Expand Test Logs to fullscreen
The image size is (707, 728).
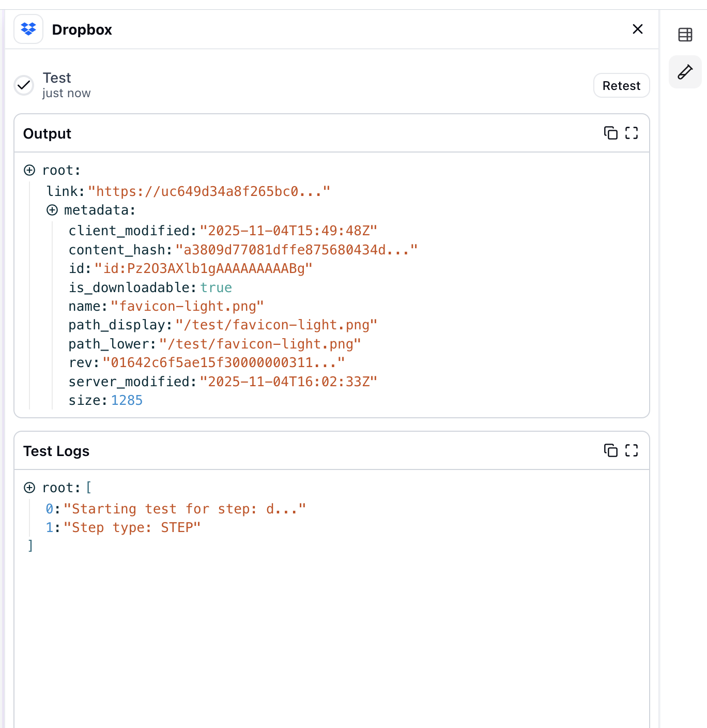coord(631,451)
